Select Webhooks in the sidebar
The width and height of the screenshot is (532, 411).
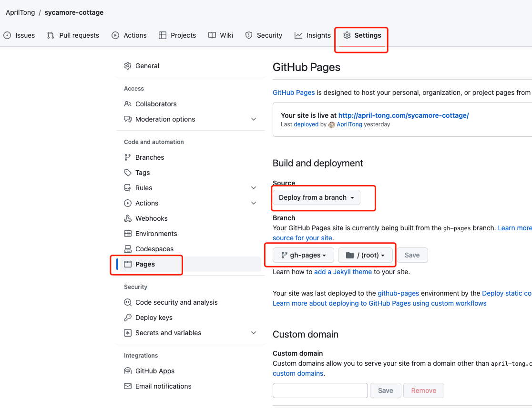(190, 218)
